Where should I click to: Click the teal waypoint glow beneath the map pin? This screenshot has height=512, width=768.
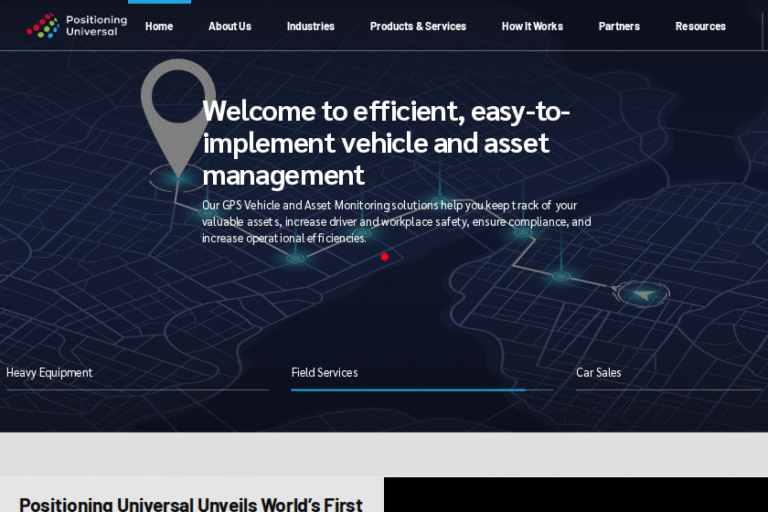coord(178,180)
